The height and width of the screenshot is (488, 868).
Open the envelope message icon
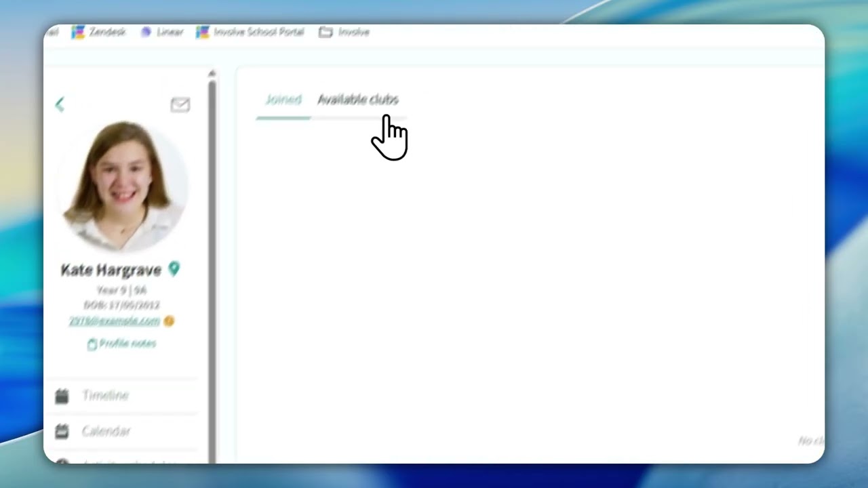point(180,104)
